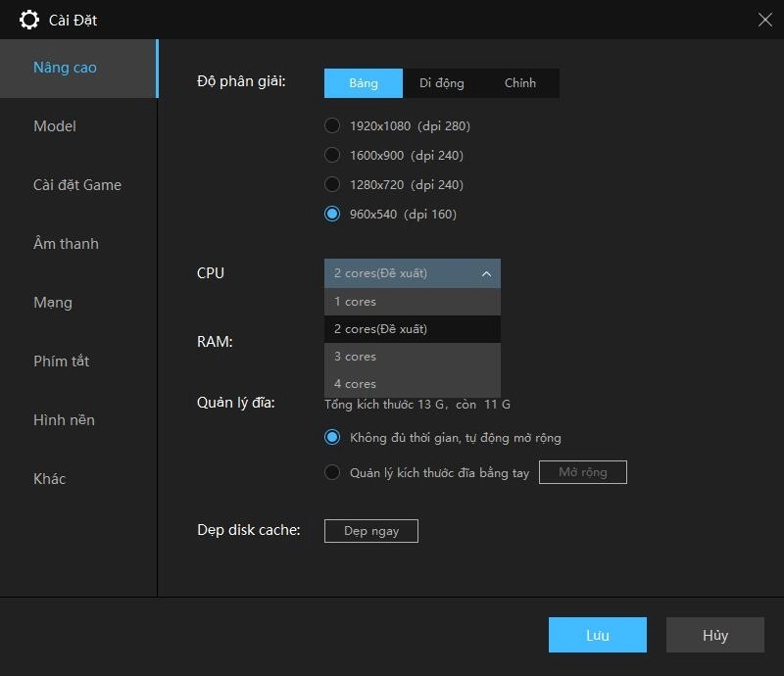
Task: Click the gear icon in the title bar
Action: point(29,20)
